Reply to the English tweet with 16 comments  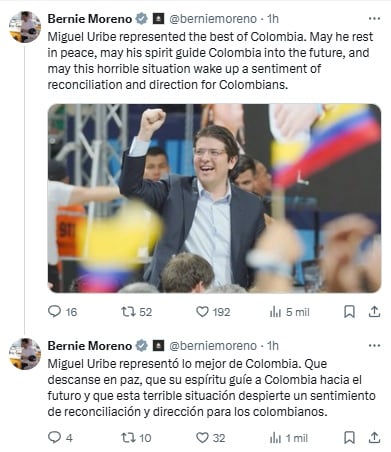(x=54, y=311)
